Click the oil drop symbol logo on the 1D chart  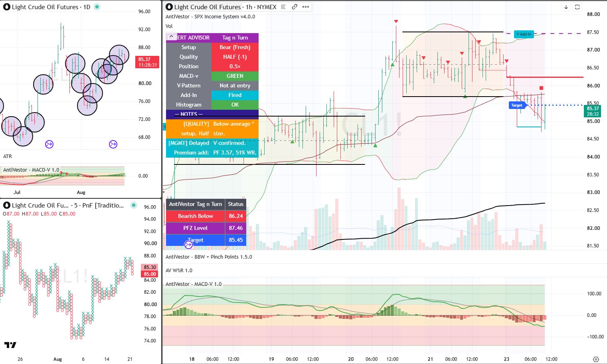pyautogui.click(x=6, y=7)
